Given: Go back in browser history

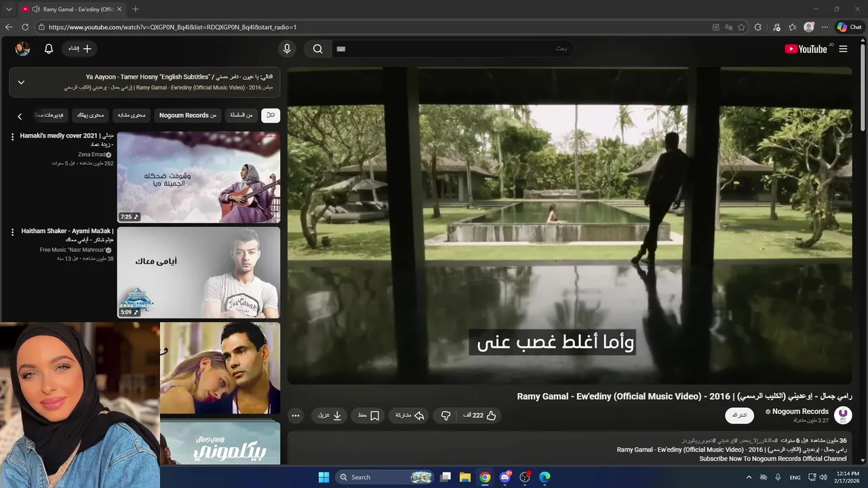Looking at the screenshot, I should click(9, 27).
